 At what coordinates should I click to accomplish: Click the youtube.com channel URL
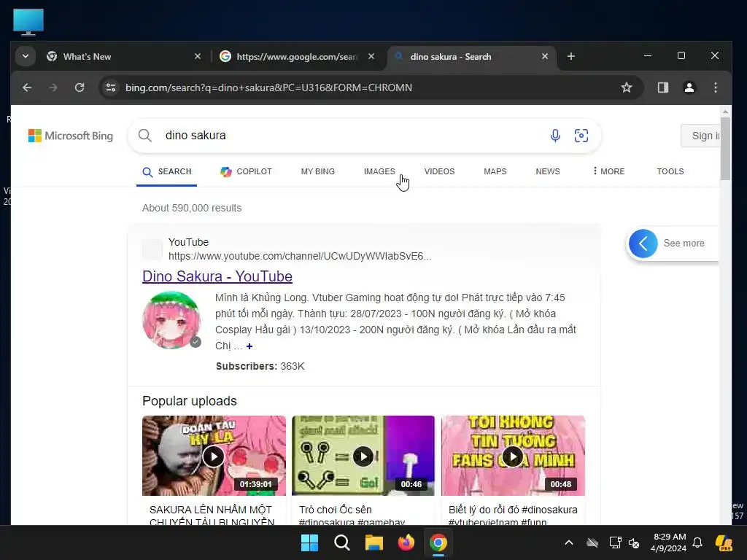(300, 256)
